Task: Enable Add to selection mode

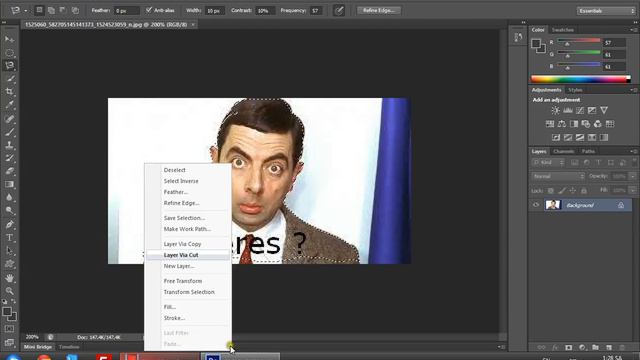Action: point(51,10)
